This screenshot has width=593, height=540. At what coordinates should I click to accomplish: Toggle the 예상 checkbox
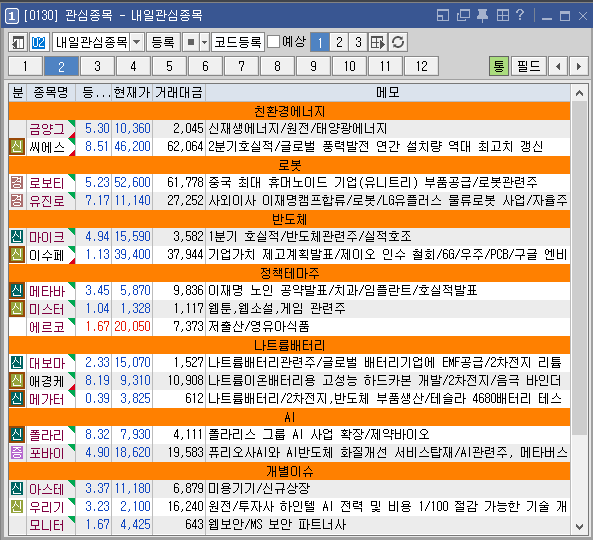273,42
